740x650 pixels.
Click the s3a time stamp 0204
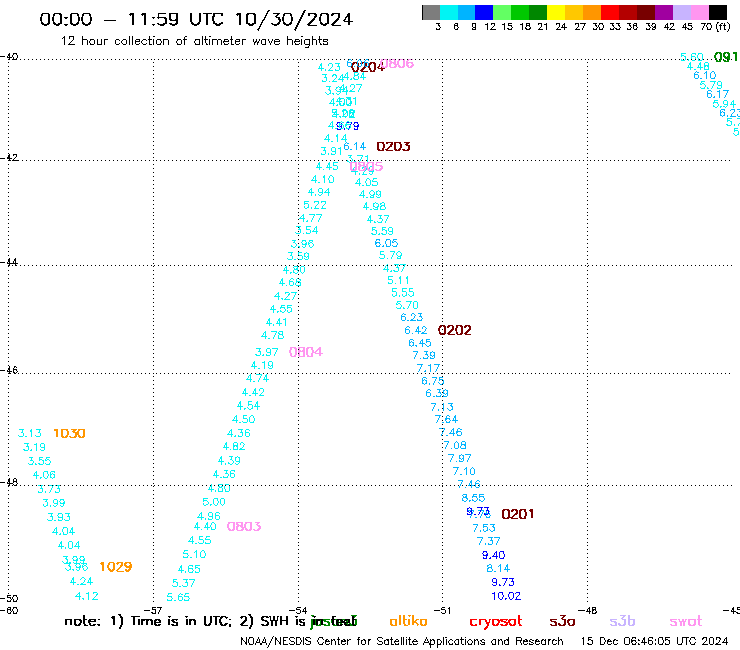[x=368, y=68]
